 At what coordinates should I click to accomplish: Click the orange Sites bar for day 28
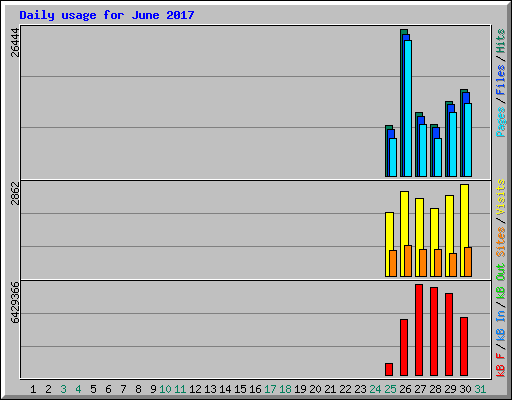click(x=438, y=263)
